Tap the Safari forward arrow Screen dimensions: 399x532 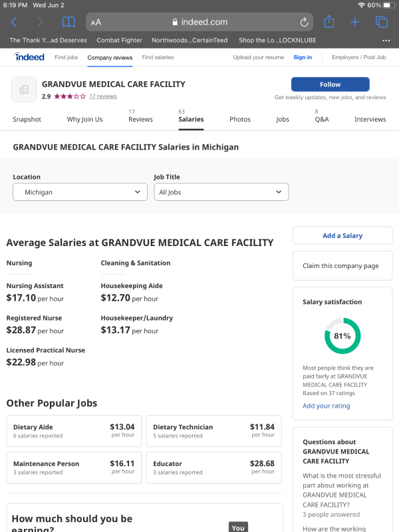pos(40,22)
